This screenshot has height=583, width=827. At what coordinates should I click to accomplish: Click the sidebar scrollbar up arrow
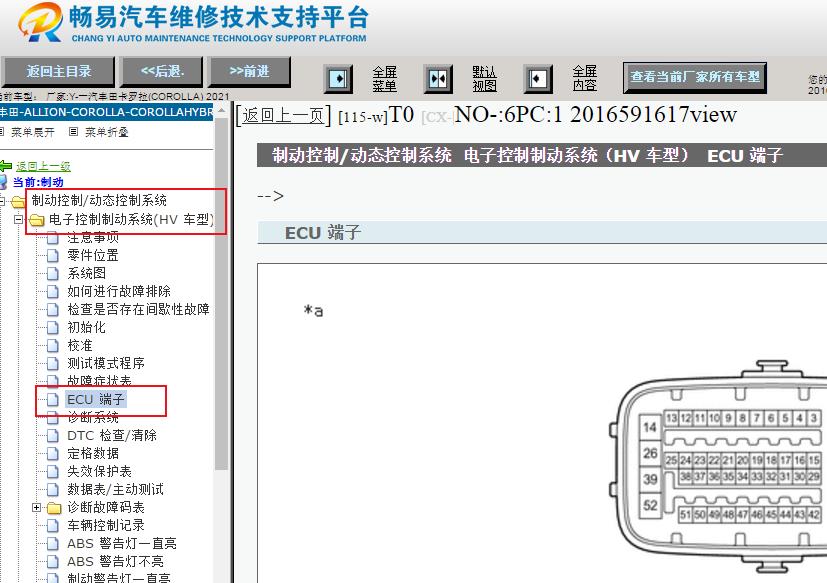(x=221, y=111)
